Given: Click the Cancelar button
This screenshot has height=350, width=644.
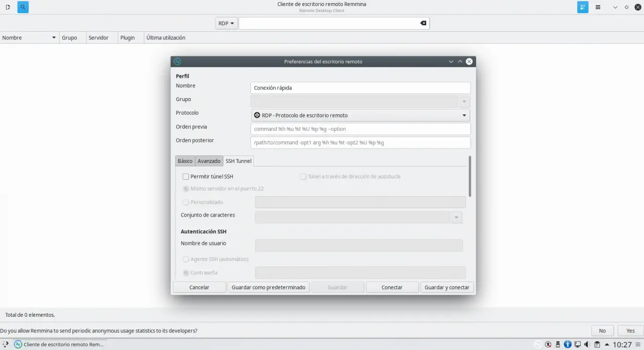Looking at the screenshot, I should tap(199, 287).
